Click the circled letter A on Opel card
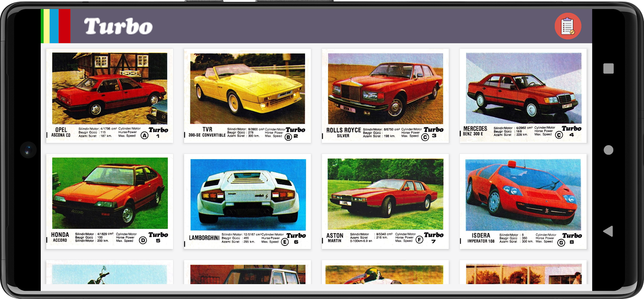This screenshot has width=644, height=299. point(144,136)
